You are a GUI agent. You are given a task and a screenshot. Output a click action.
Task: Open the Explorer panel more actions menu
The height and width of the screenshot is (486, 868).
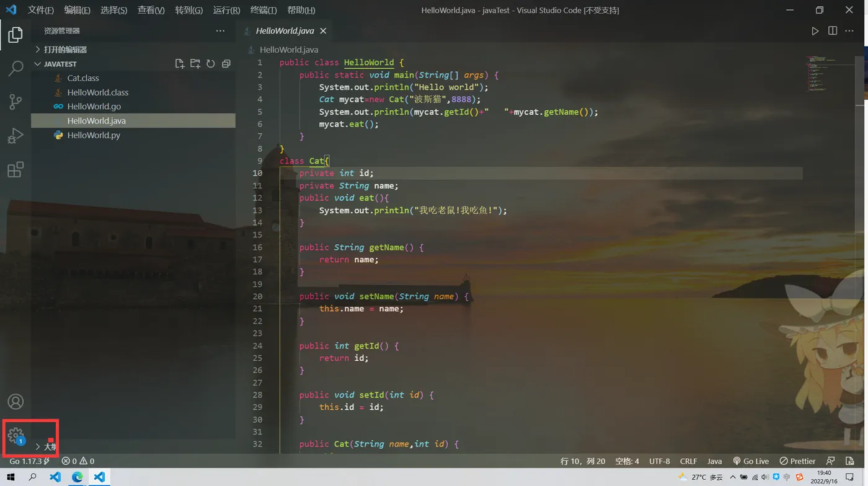220,30
